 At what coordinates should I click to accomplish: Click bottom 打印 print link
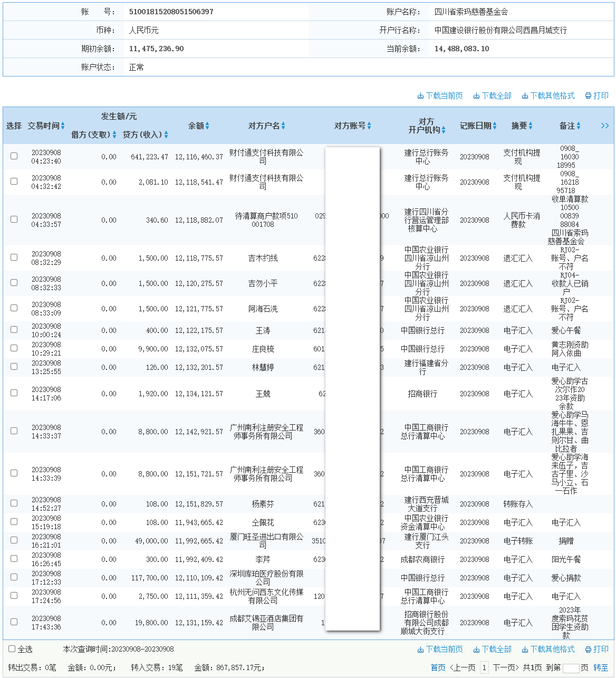click(597, 649)
